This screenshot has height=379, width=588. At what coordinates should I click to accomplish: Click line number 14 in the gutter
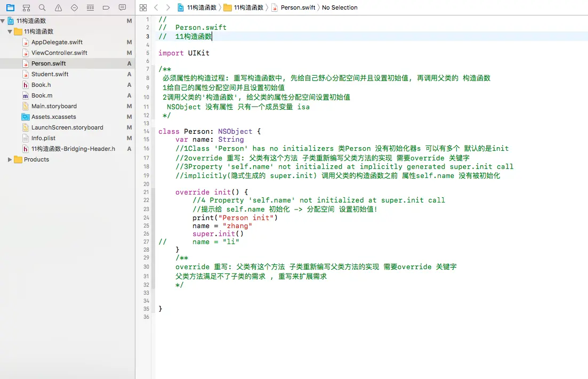146,131
